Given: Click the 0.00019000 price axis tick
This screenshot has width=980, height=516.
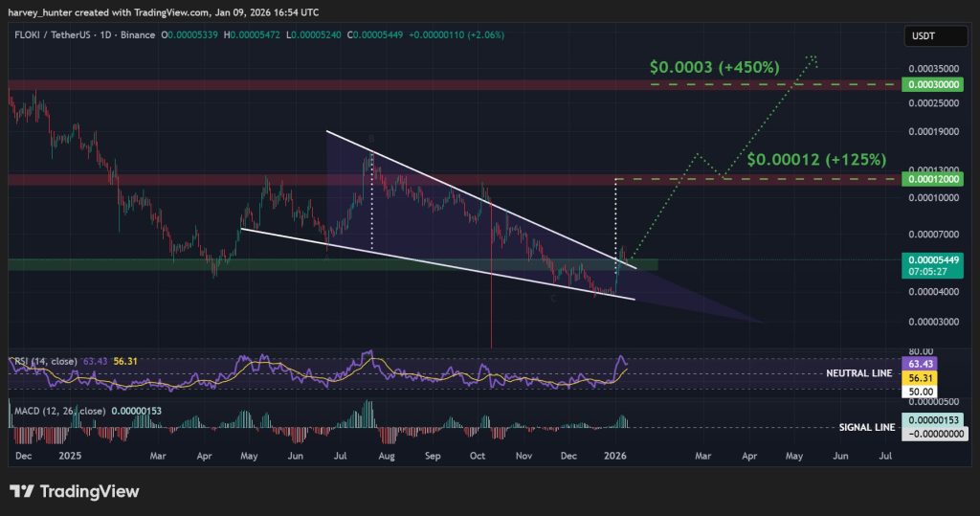Looking at the screenshot, I should (x=933, y=132).
